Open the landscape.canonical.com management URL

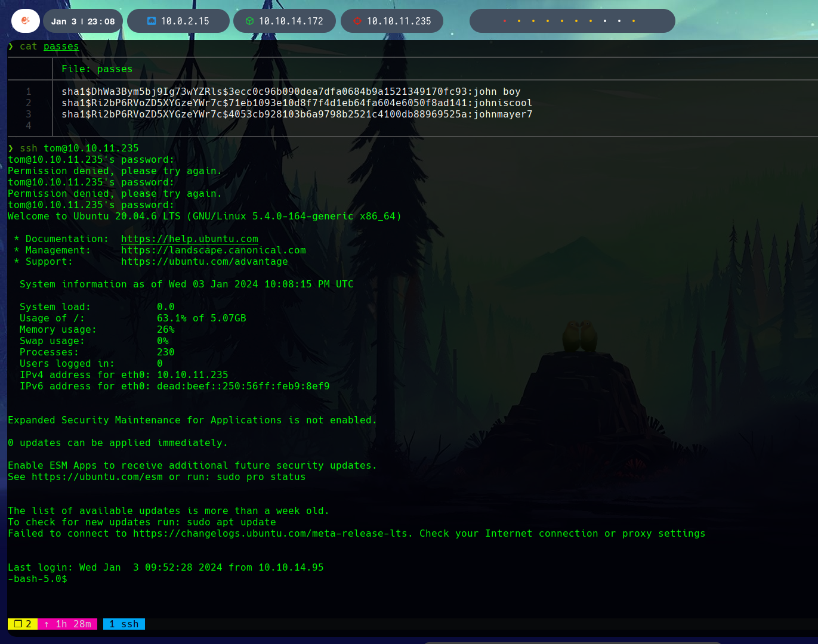point(213,250)
